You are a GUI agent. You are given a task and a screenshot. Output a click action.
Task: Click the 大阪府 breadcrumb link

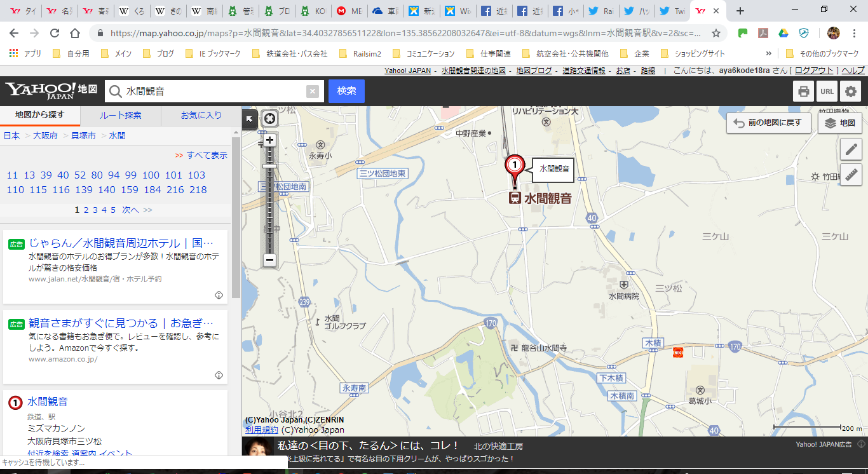[45, 135]
